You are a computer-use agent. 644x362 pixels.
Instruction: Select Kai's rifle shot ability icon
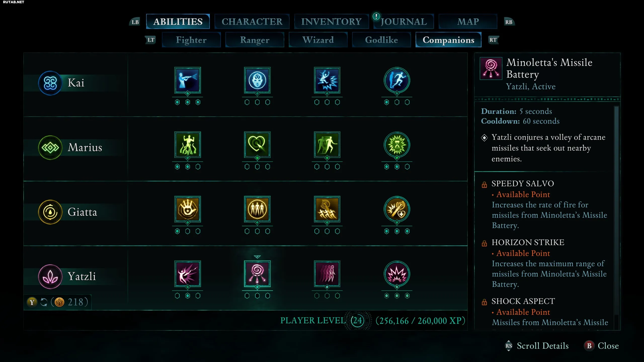pyautogui.click(x=187, y=80)
